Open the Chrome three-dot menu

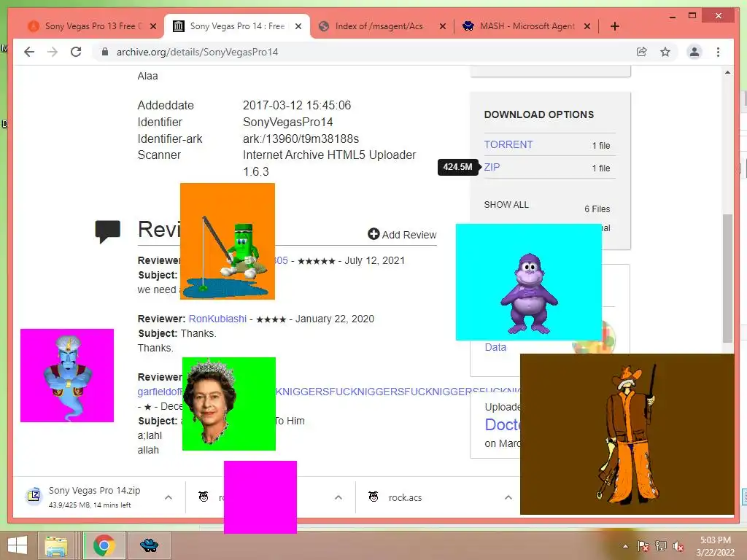718,52
